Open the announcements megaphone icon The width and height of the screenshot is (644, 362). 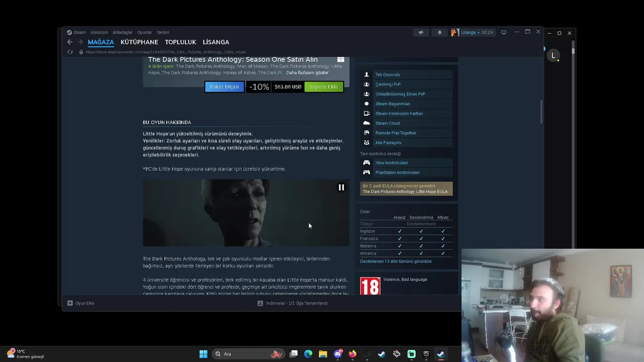(x=421, y=32)
